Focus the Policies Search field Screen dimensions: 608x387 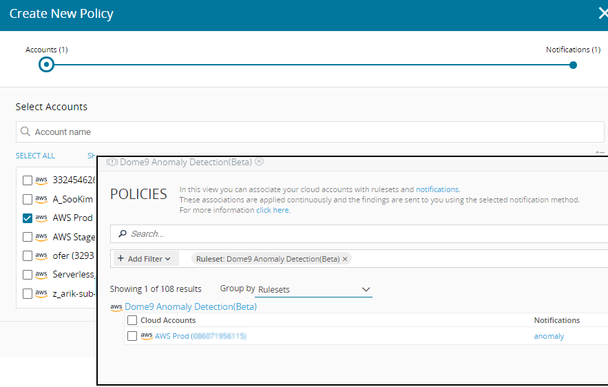pos(359,234)
